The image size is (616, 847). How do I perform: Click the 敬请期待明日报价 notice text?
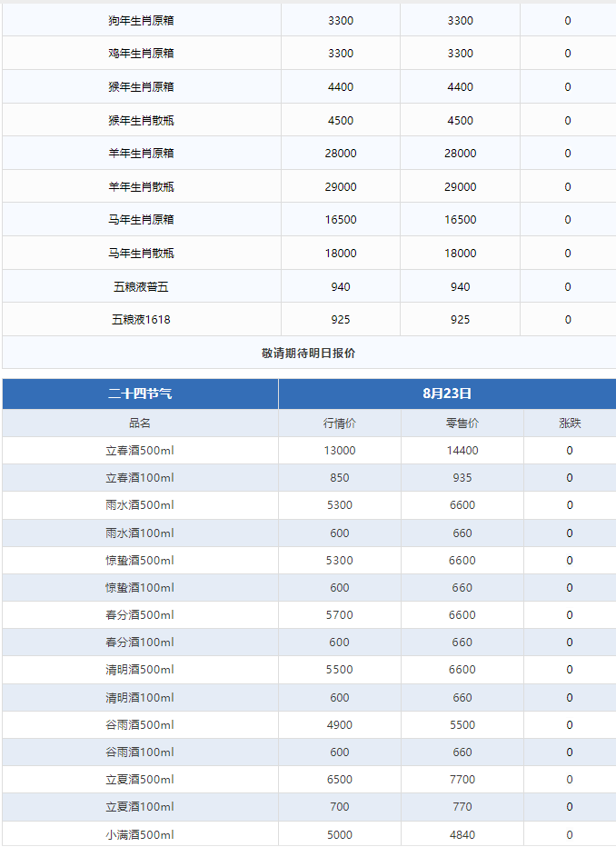coord(308,354)
